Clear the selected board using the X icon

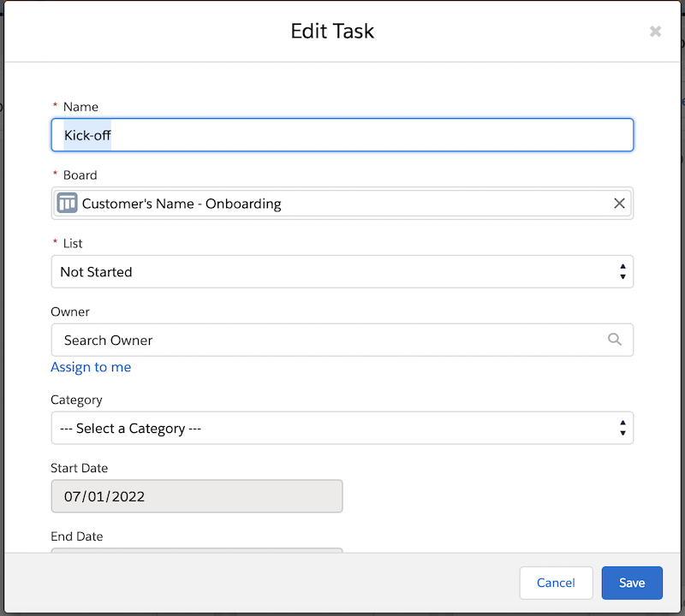click(619, 203)
